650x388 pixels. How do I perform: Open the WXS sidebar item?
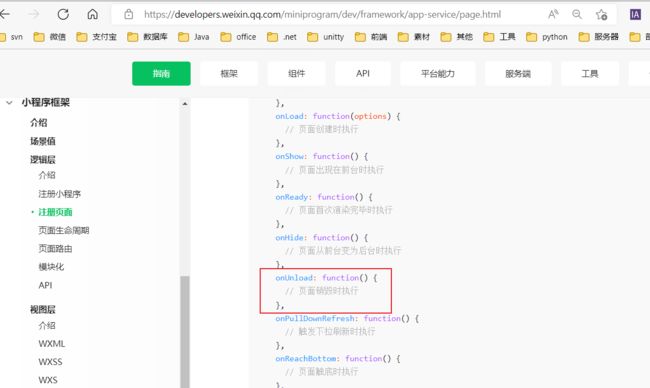coord(48,380)
